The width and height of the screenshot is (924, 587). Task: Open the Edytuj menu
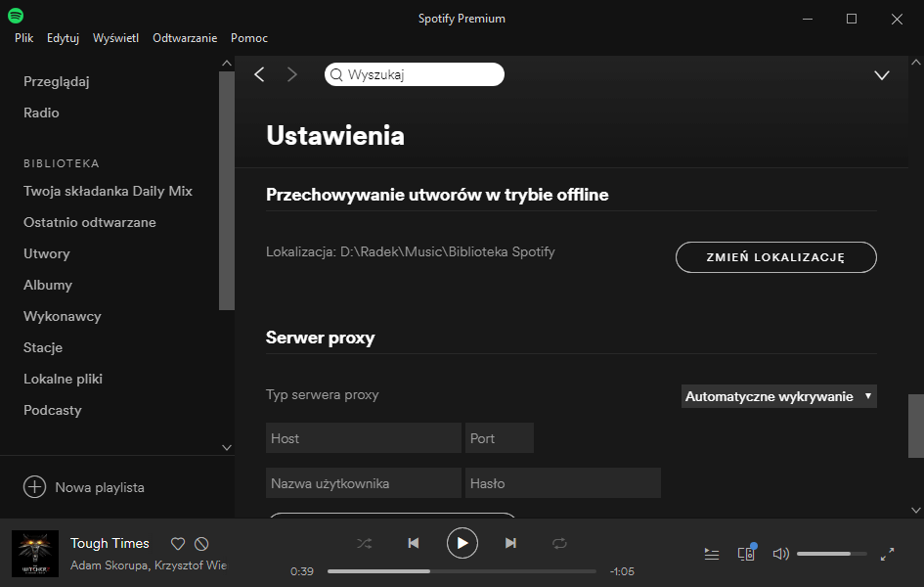[x=63, y=38]
